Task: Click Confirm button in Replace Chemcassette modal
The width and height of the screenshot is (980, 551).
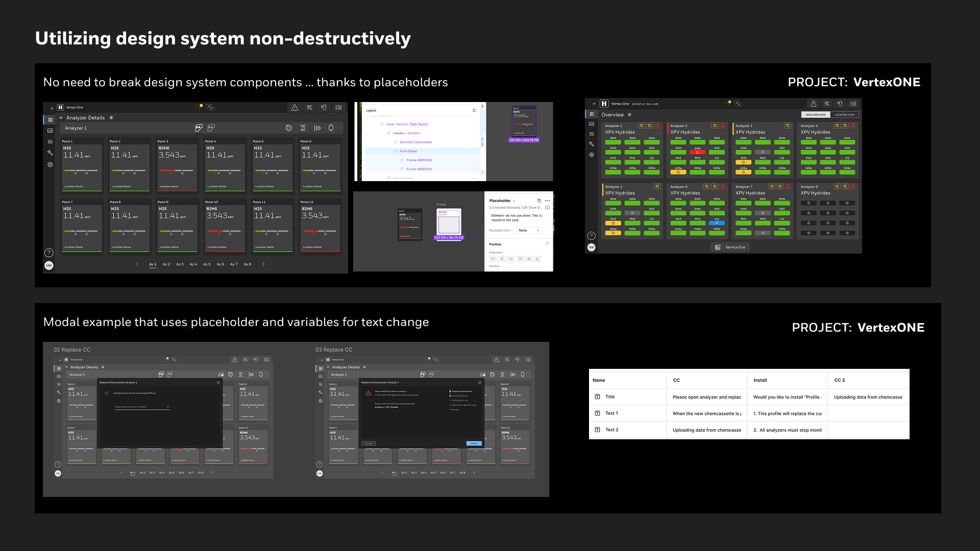Action: (474, 443)
